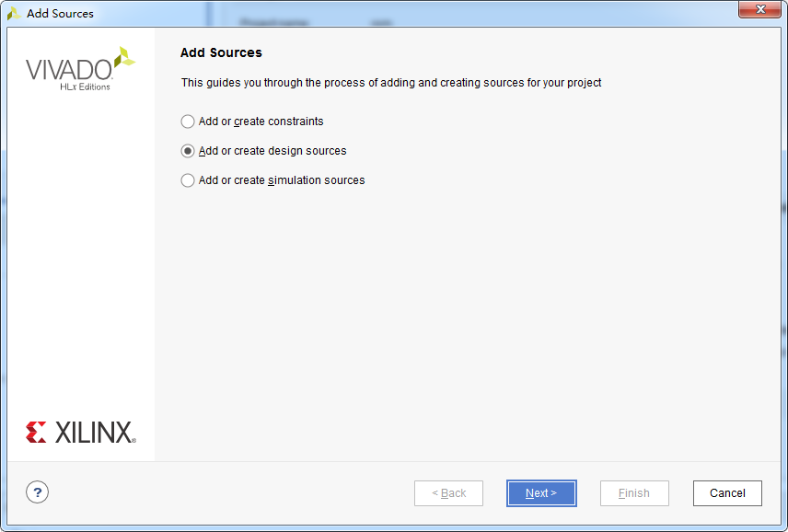Viewport: 788px width, 532px height.
Task: Click the disabled Finish button
Action: 634,493
